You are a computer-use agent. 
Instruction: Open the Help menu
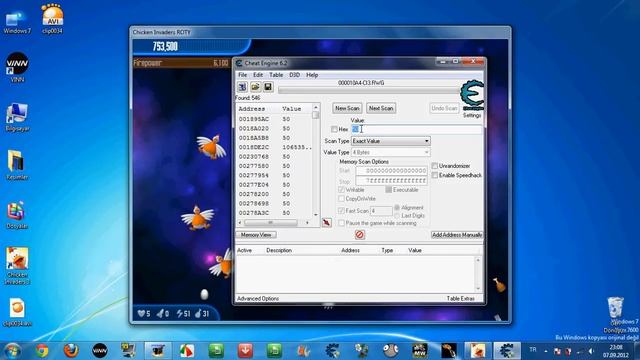coord(312,75)
